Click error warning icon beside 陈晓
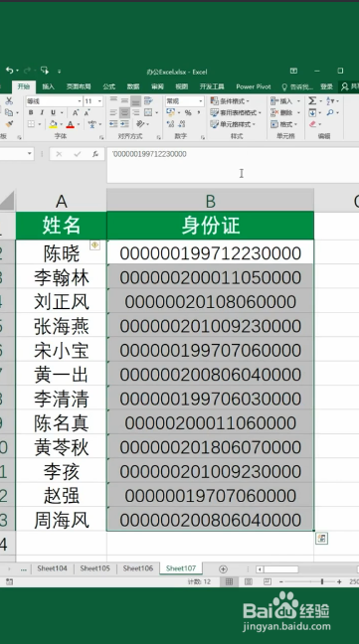The image size is (359, 644). point(94,245)
